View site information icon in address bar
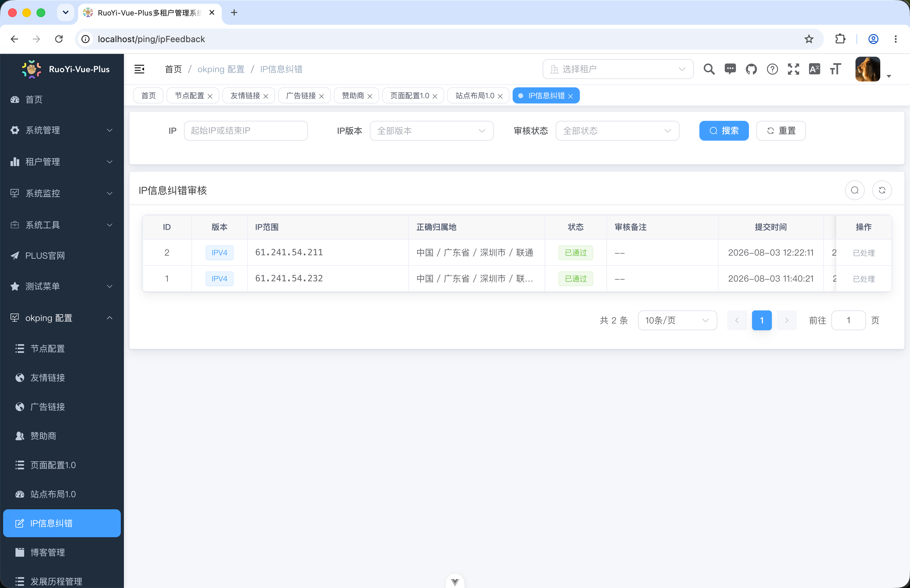Image resolution: width=910 pixels, height=588 pixels. (x=86, y=39)
